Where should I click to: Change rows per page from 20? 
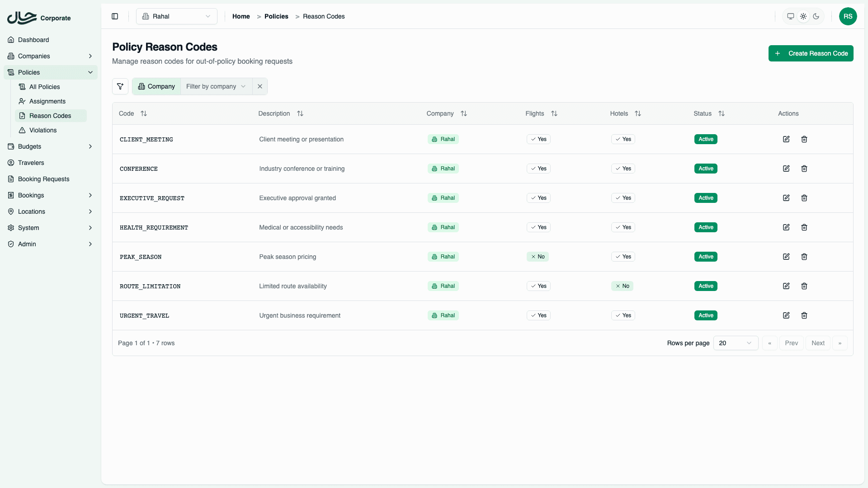coord(736,343)
